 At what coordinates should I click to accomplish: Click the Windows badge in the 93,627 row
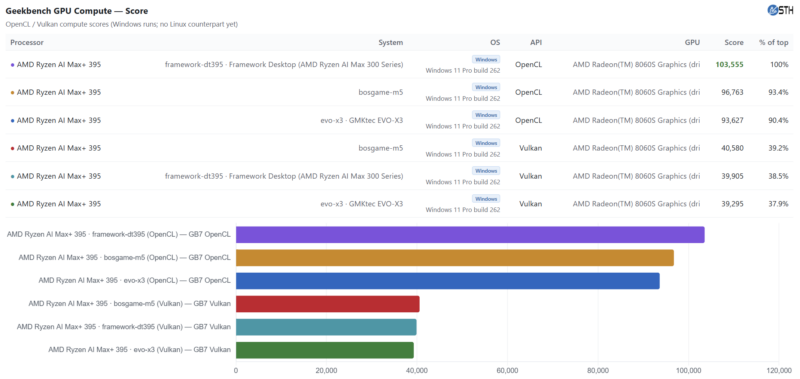coord(486,115)
